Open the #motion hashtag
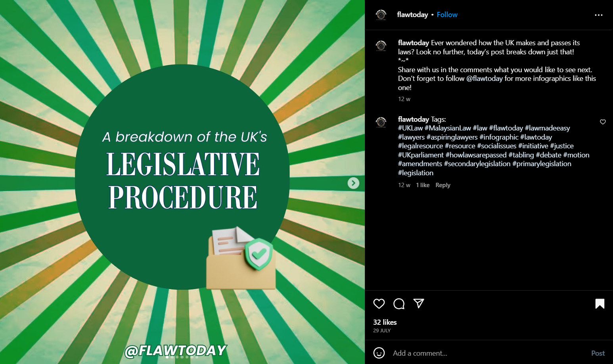The image size is (613, 364). (576, 155)
